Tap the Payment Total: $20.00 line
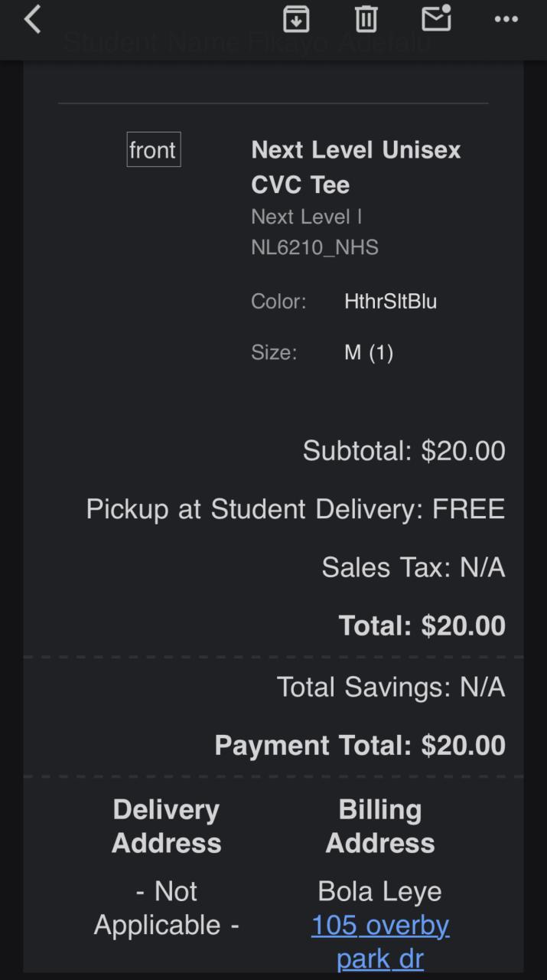The width and height of the screenshot is (547, 980). point(360,745)
